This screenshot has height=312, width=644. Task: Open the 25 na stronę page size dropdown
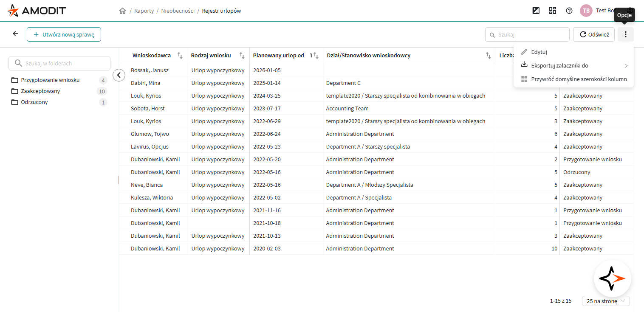(x=606, y=301)
